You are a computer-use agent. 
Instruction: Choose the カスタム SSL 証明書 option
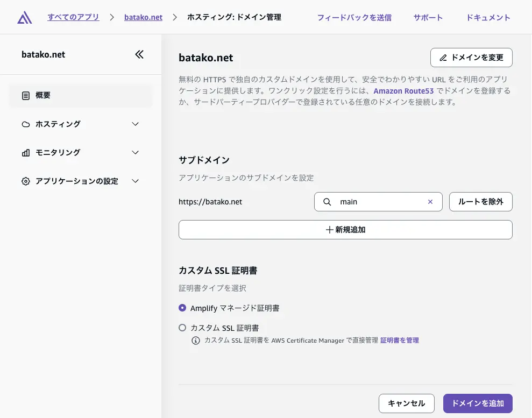(x=182, y=328)
